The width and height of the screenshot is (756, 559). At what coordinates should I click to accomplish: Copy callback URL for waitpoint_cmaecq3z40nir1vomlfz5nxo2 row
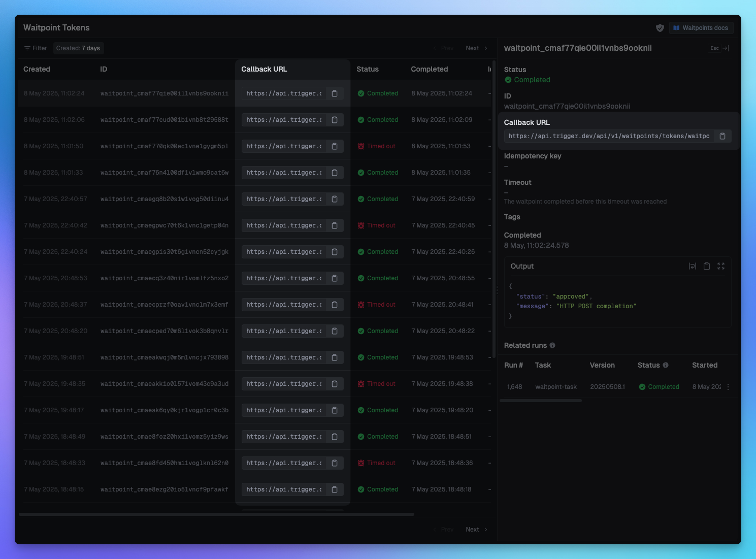[x=335, y=278]
